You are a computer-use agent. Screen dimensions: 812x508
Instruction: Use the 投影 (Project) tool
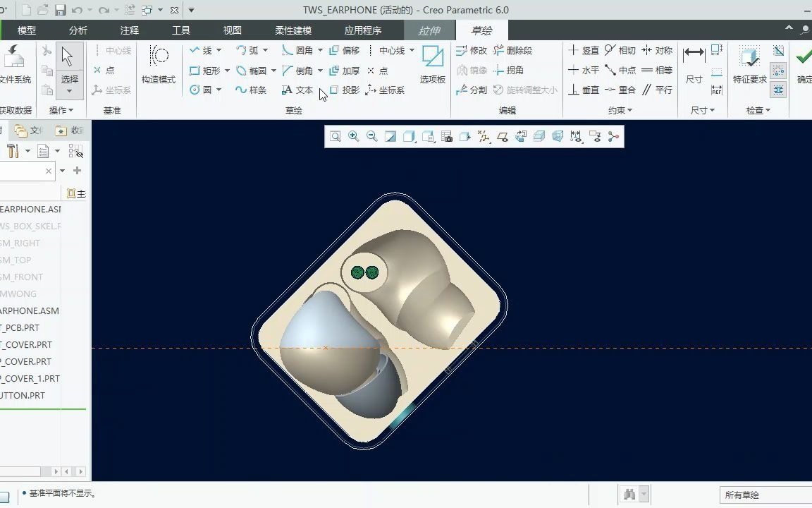pos(345,90)
